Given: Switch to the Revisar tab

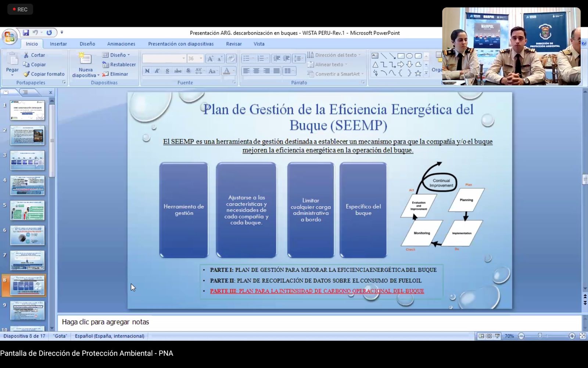Looking at the screenshot, I should 234,44.
